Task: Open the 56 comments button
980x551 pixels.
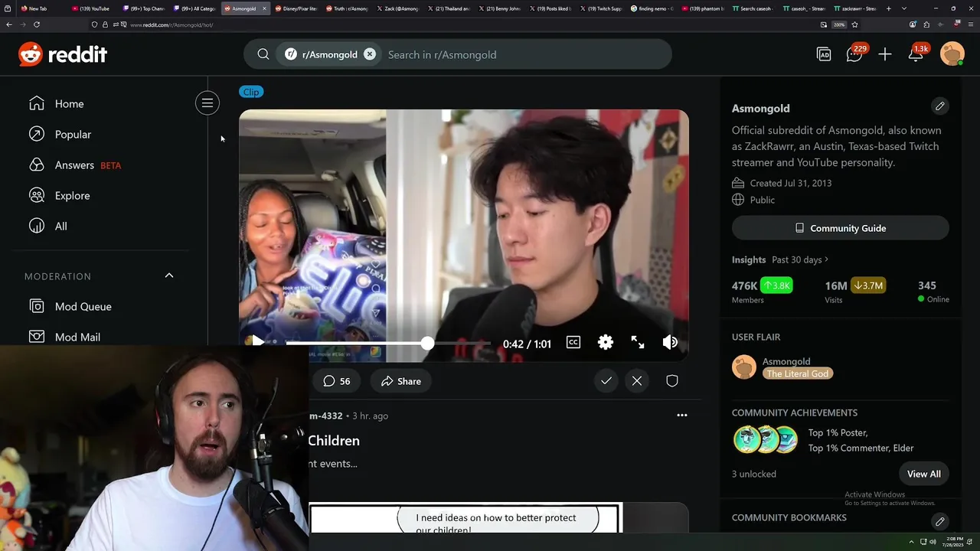Action: (337, 381)
